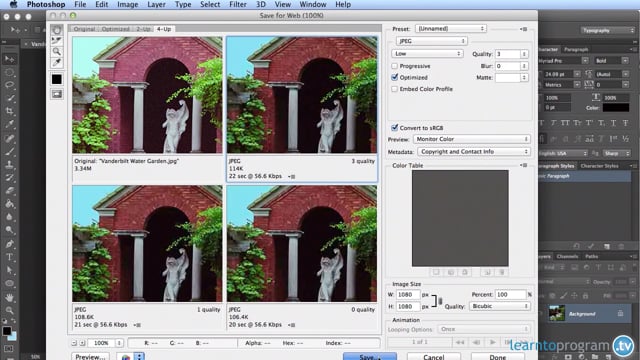Open the Optimize panel flyout menu

point(524,29)
